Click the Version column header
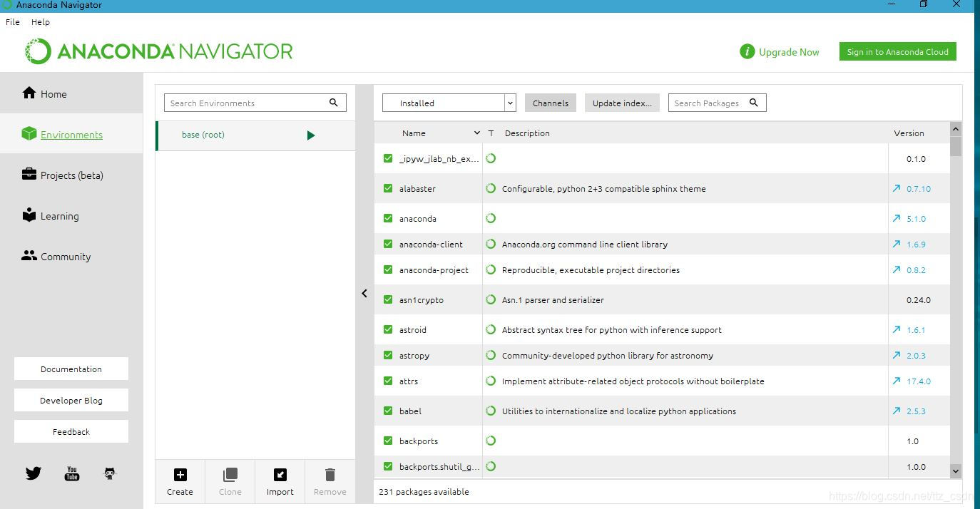This screenshot has height=509, width=980. (x=909, y=133)
